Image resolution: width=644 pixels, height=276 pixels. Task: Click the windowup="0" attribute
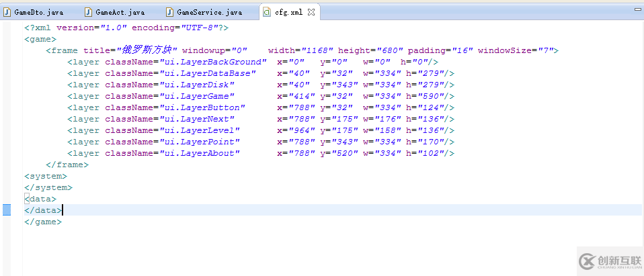(214, 51)
